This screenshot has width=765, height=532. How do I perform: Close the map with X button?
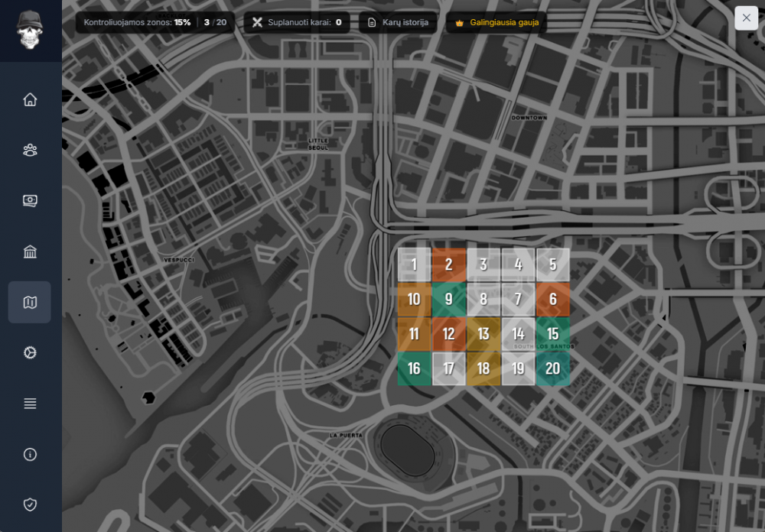tap(746, 18)
